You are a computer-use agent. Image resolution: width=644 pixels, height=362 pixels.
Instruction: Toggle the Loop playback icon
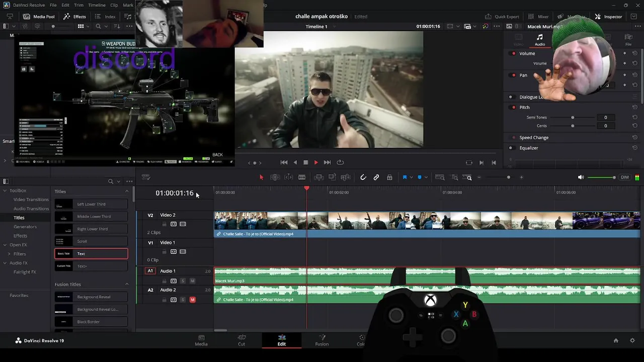[340, 162]
